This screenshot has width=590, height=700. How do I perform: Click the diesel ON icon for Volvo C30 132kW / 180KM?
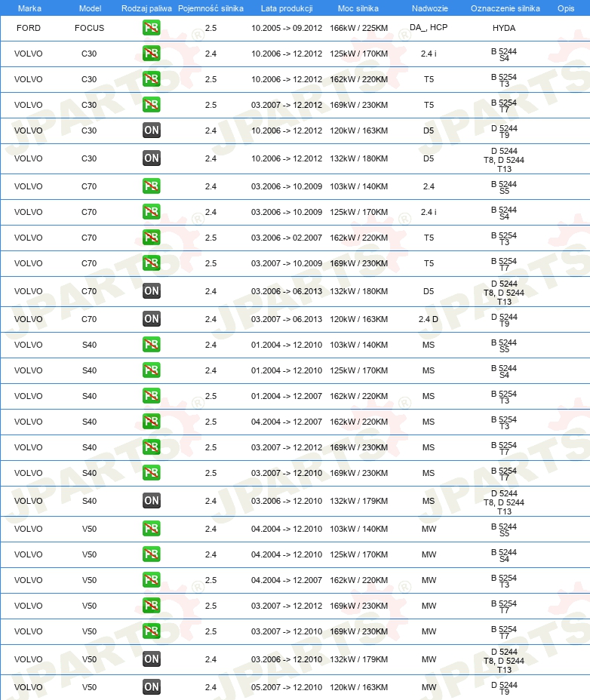coord(152,158)
